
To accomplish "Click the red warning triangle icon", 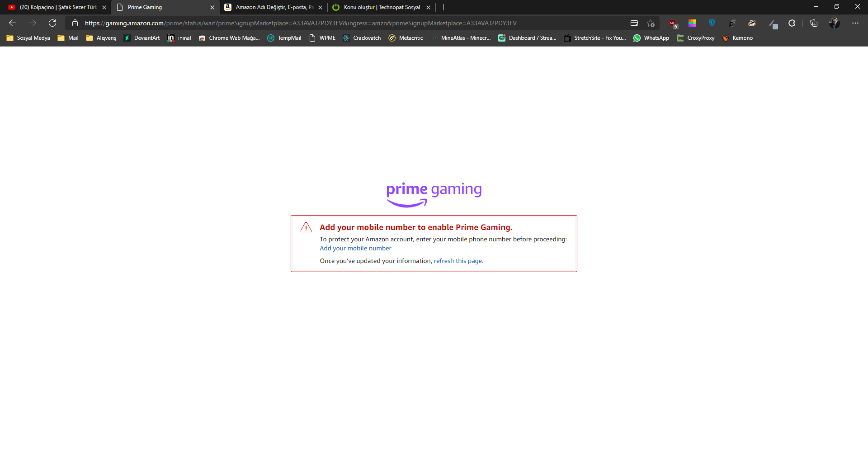I will coord(306,227).
